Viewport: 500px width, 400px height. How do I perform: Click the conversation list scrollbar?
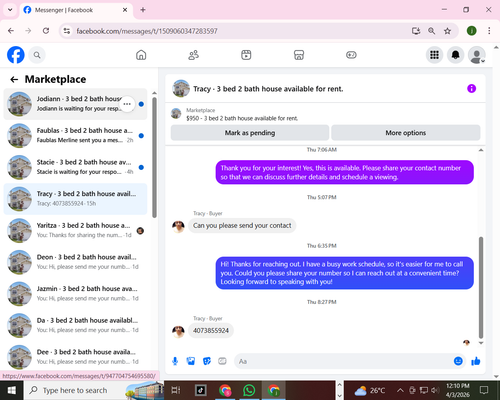coord(154,157)
